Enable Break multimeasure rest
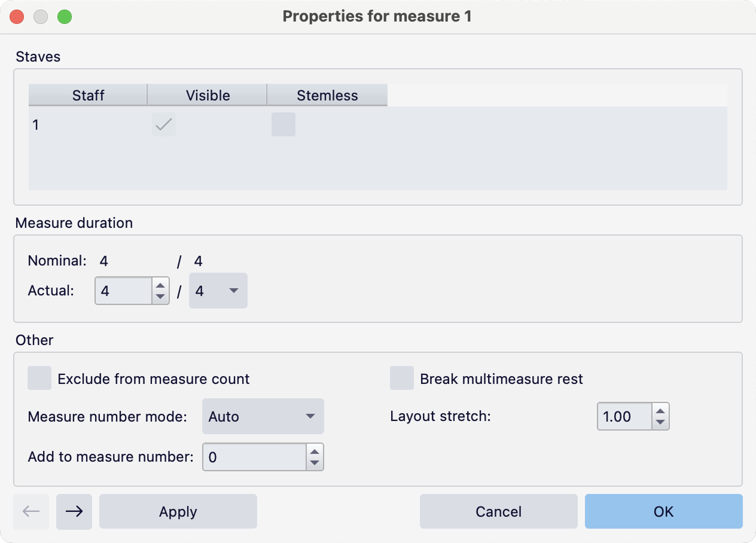This screenshot has height=543, width=756. click(x=402, y=378)
